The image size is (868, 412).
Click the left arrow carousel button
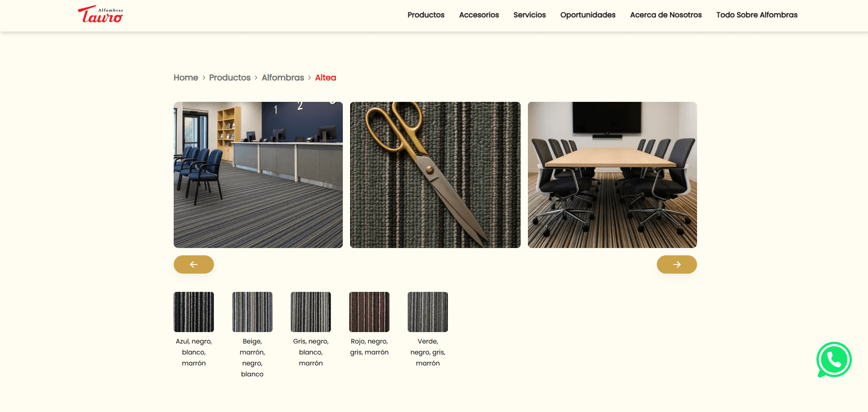click(x=194, y=264)
